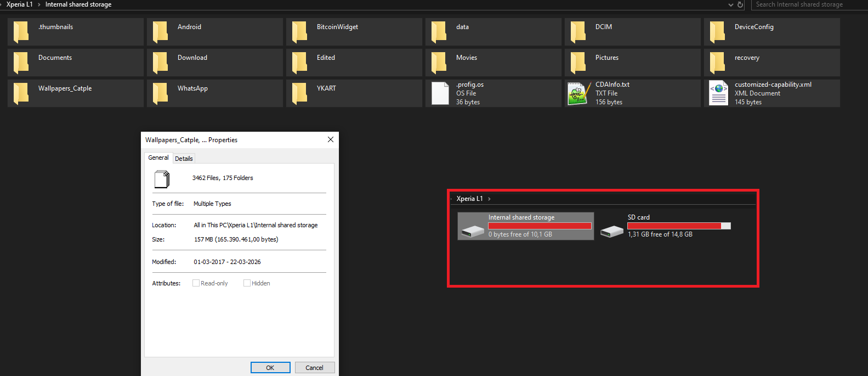Click the '0 bytes free of 10,1 GB' text
This screenshot has width=868, height=376.
(520, 234)
